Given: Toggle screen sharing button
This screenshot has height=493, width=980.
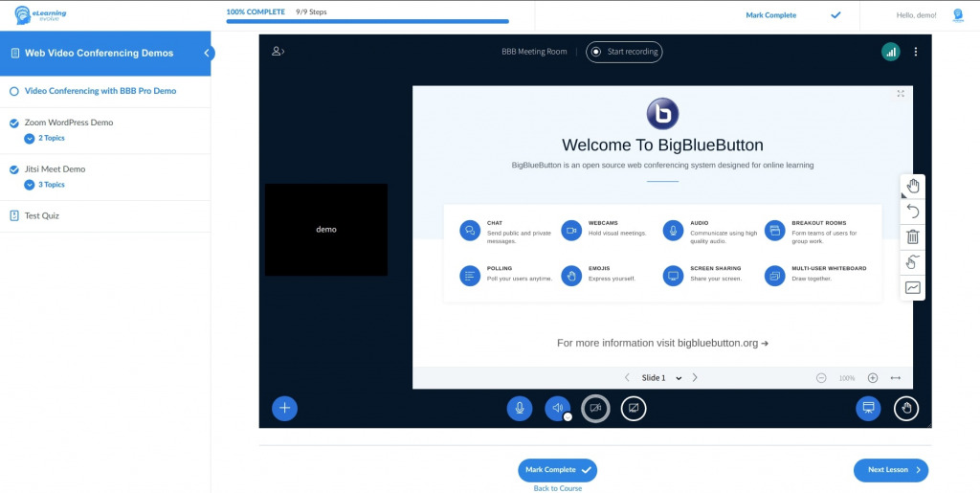Looking at the screenshot, I should 634,409.
